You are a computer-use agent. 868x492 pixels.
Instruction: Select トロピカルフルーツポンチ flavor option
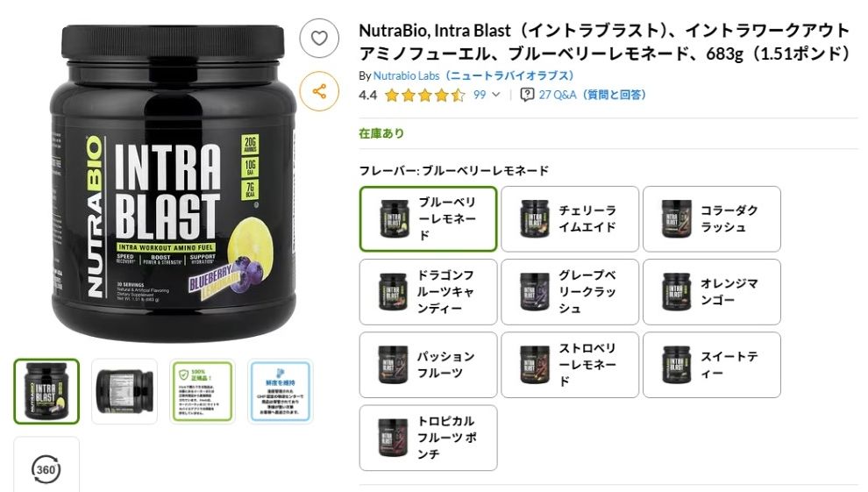click(428, 438)
